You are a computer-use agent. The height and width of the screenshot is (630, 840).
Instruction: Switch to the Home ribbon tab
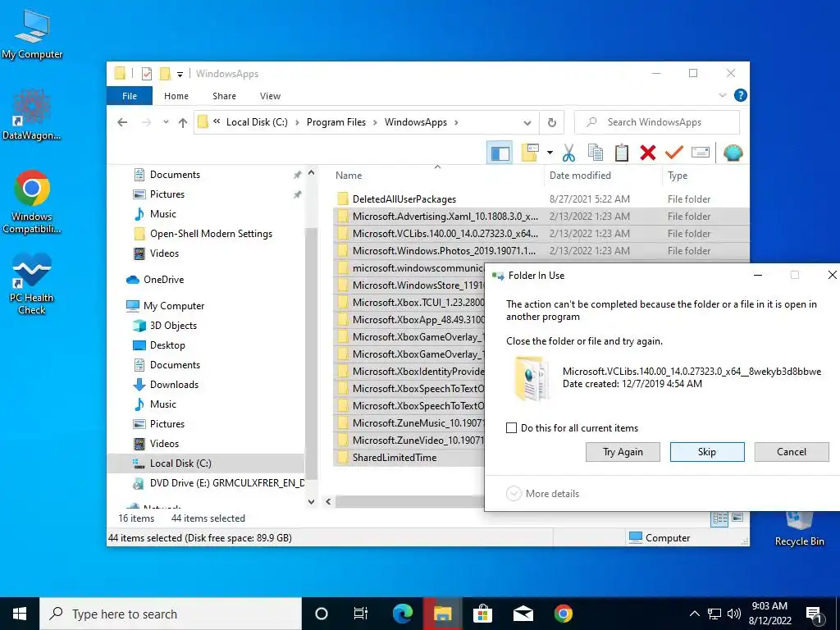(176, 96)
